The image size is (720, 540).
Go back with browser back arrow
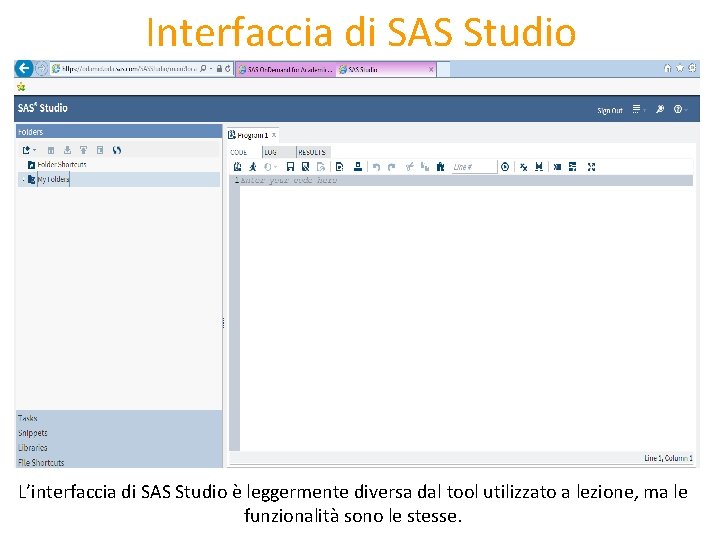pyautogui.click(x=23, y=69)
